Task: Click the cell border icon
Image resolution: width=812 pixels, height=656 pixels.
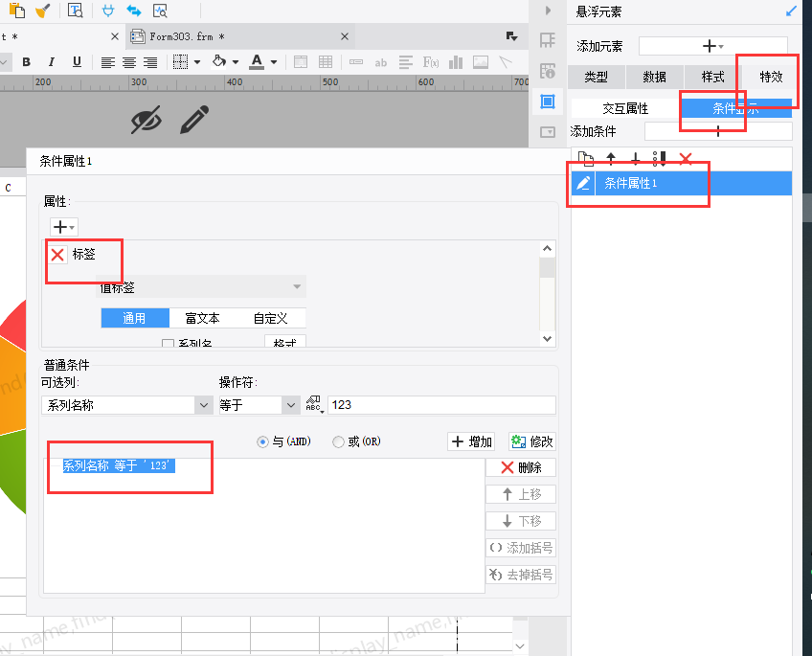Action: [x=180, y=62]
